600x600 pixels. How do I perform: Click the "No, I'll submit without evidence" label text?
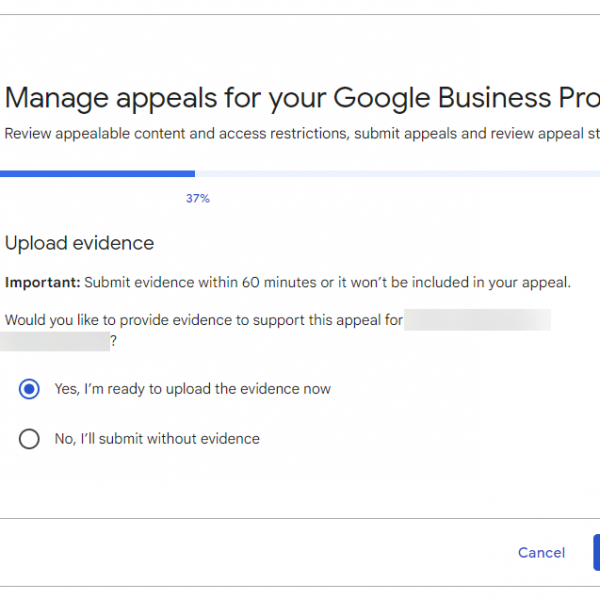point(157,439)
